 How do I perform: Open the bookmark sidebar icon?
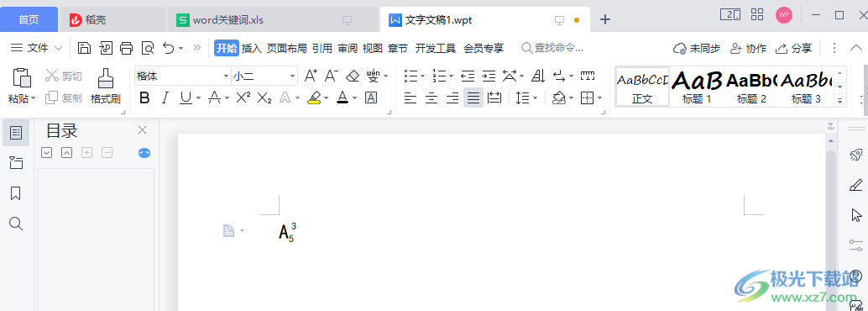[x=16, y=193]
